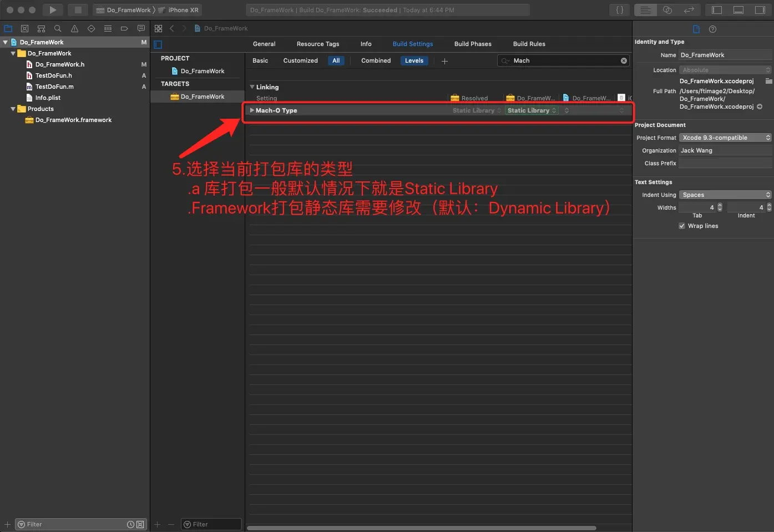Click the horizontal scrollbar under build settings
This screenshot has height=532, width=774.
(422, 528)
